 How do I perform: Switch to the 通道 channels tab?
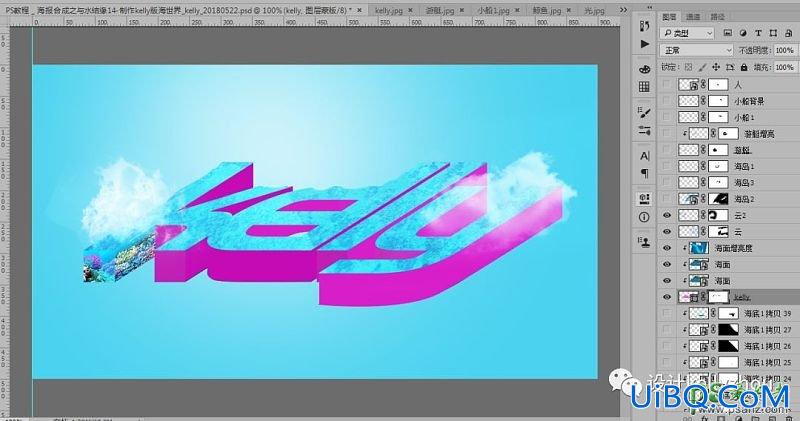pyautogui.click(x=693, y=17)
